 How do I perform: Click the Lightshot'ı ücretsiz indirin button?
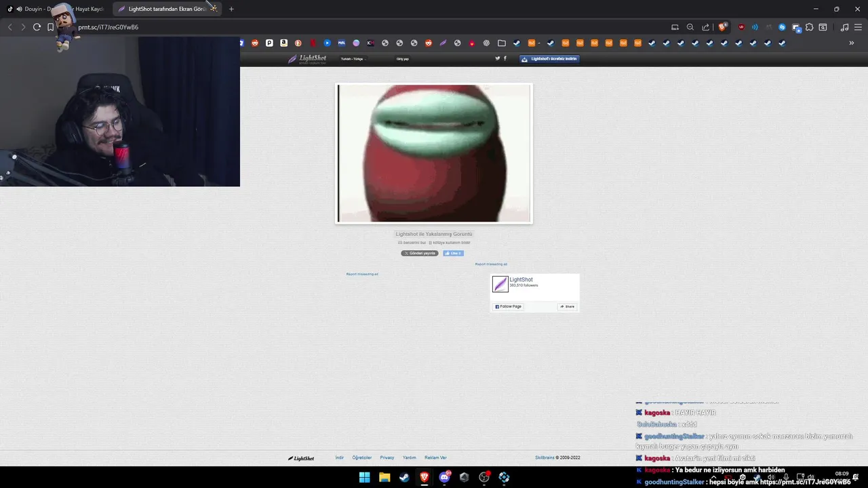pyautogui.click(x=549, y=59)
